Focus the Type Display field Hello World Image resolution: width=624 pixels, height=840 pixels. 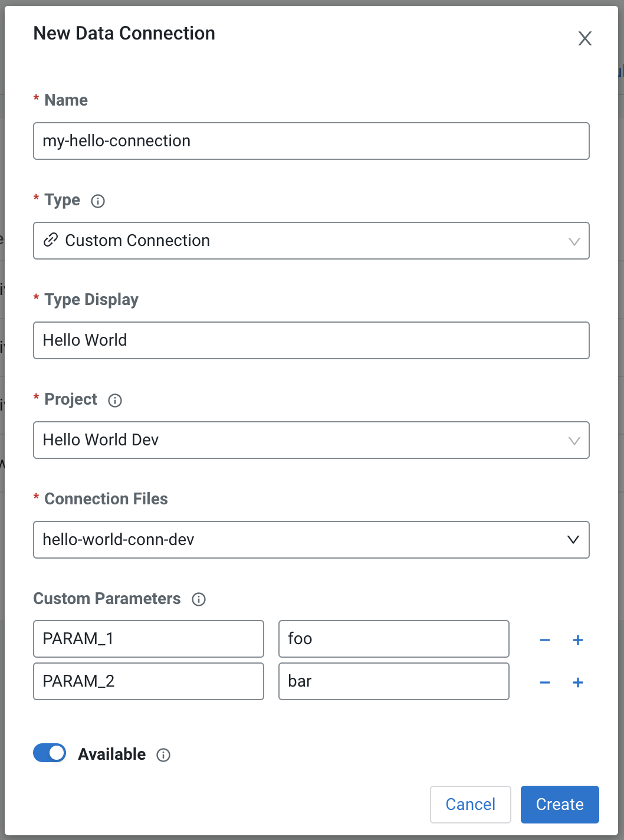[x=311, y=340]
